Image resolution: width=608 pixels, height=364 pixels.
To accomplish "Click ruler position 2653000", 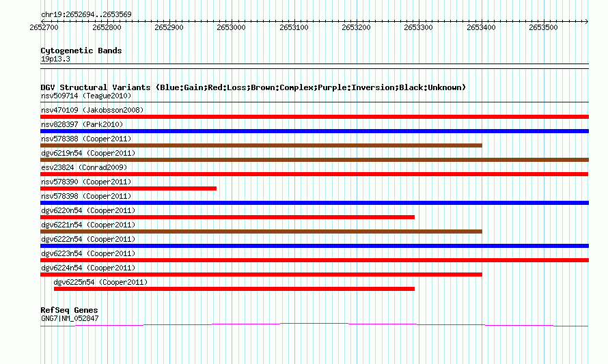I will [x=231, y=27].
